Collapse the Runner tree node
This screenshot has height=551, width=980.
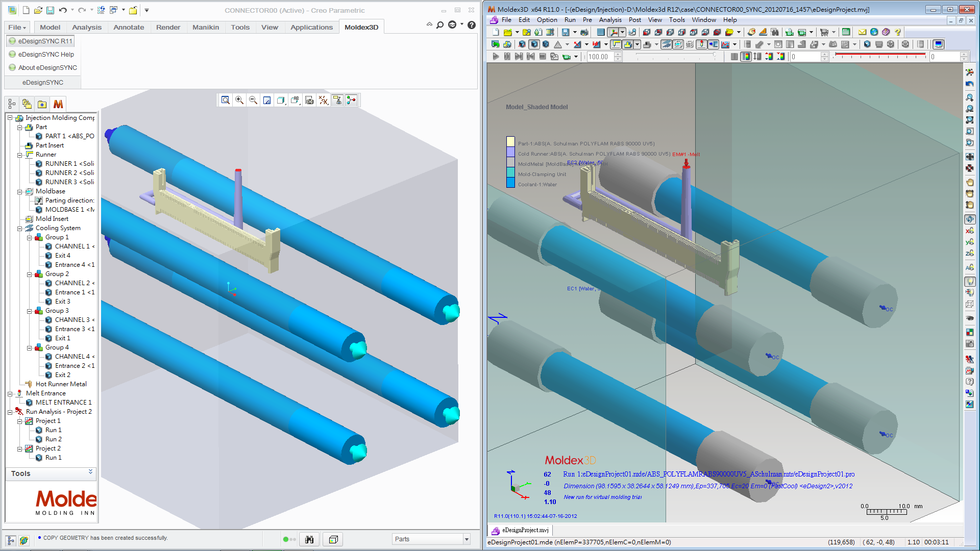coord(20,155)
